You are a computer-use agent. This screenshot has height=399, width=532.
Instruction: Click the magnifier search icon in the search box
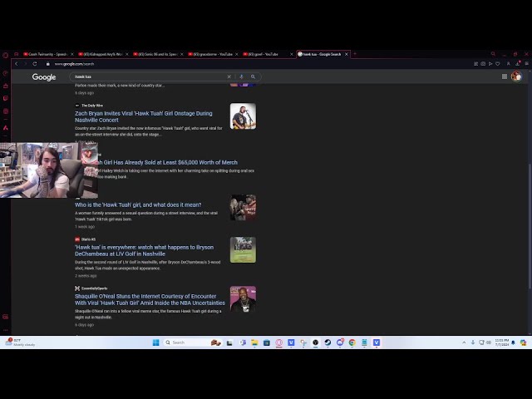pos(253,76)
